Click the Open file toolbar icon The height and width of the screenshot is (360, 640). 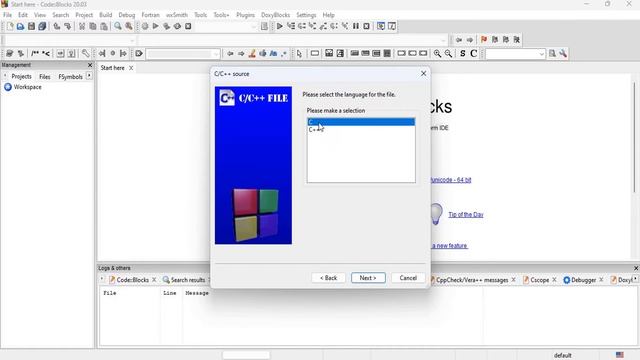(20, 26)
